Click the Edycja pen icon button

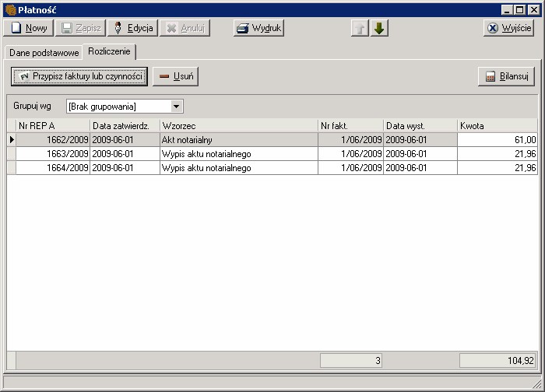[132, 28]
